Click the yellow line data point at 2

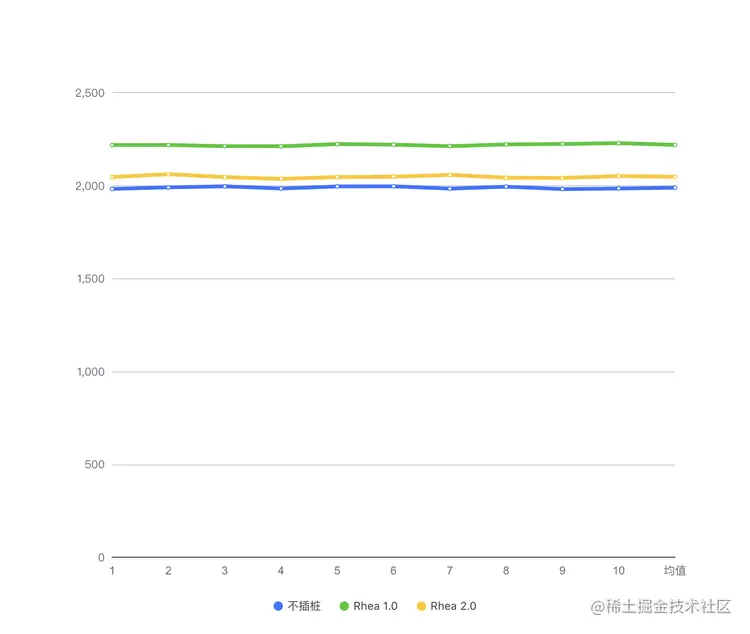(168, 174)
